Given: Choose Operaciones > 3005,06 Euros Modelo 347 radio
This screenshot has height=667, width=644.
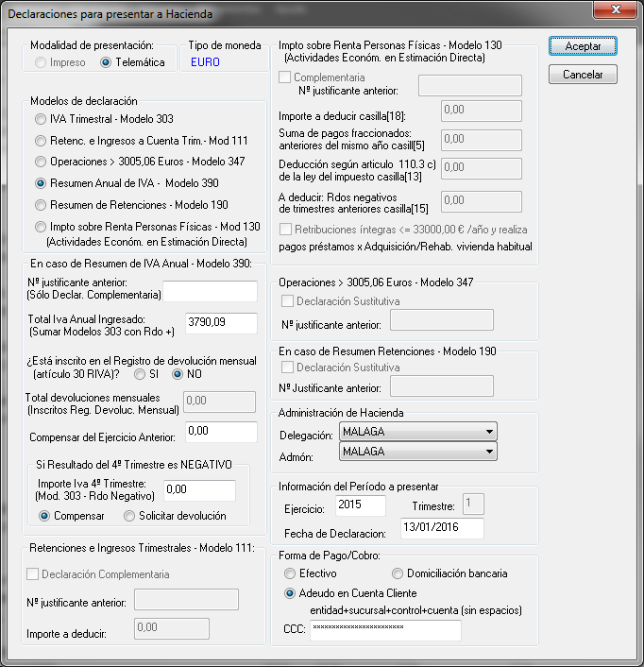Looking at the screenshot, I should point(140,162).
